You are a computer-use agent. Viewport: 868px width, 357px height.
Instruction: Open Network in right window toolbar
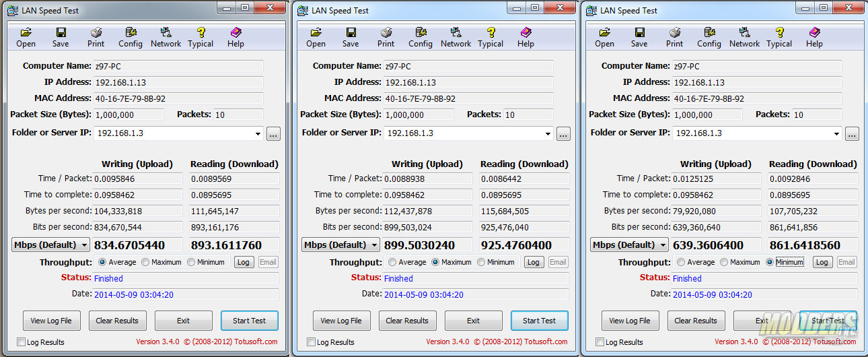(744, 37)
